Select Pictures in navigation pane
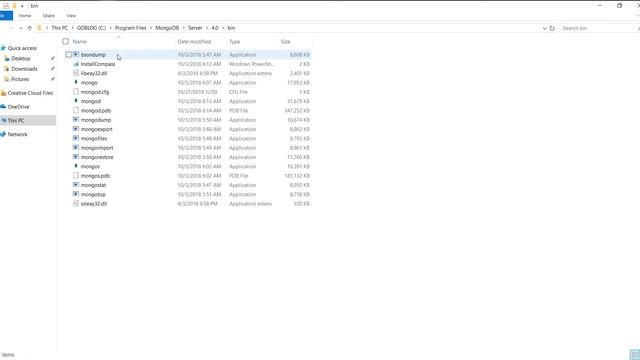 click(x=20, y=79)
